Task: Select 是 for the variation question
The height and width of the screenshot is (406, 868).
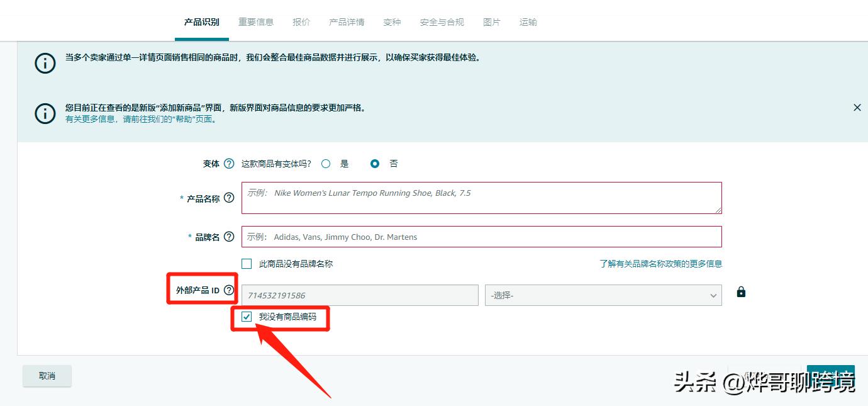Action: 326,163
